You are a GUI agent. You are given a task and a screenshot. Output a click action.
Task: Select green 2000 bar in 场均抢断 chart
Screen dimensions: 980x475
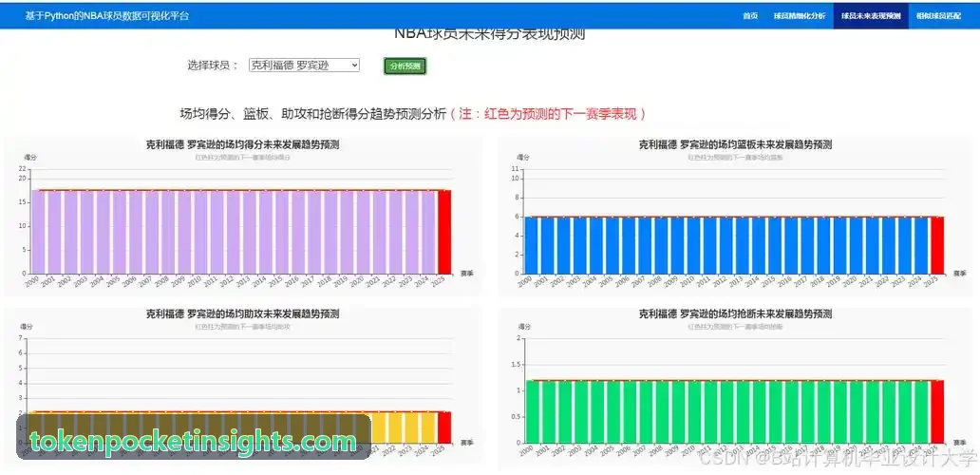[x=531, y=411]
